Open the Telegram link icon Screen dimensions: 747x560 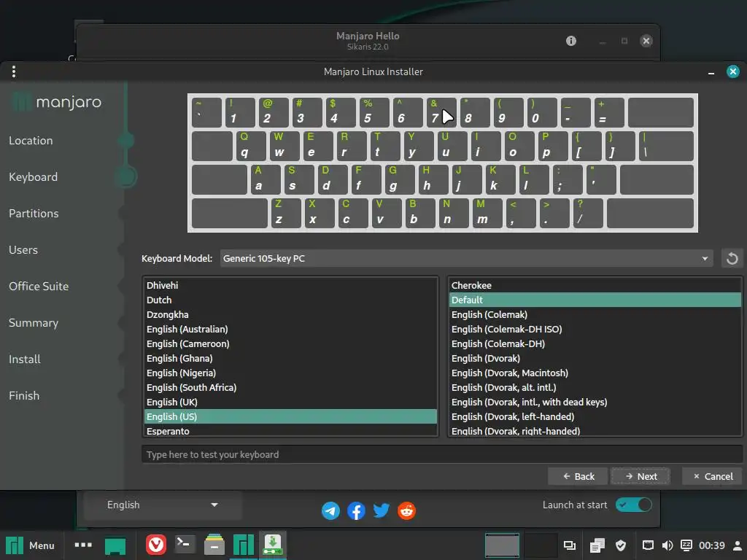pos(330,511)
